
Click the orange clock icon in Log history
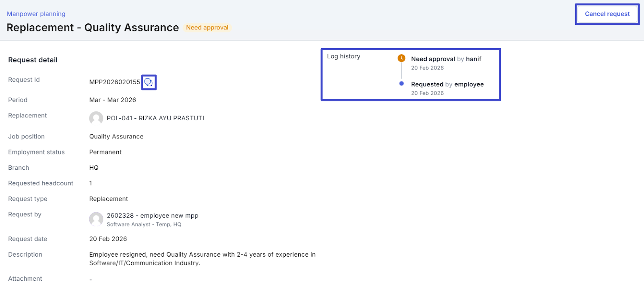tap(401, 58)
